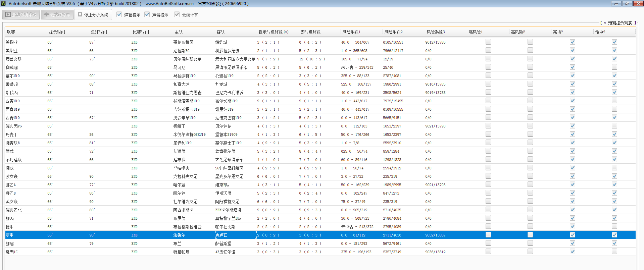Image resolution: width=644 pixels, height=270 pixels.
Task: Select the 特腊帕尼 match row
Action: 181,252
